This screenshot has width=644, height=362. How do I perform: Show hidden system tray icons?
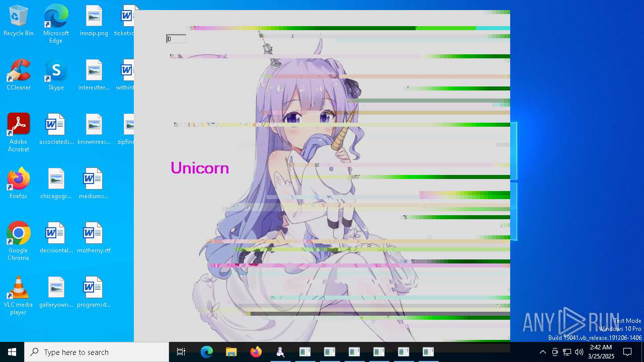tap(542, 352)
